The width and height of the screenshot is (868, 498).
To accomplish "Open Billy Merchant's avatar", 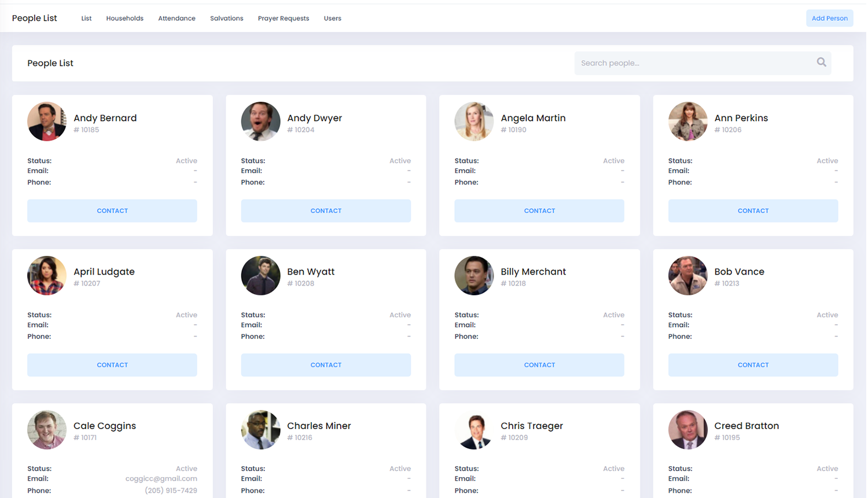I will (x=474, y=276).
